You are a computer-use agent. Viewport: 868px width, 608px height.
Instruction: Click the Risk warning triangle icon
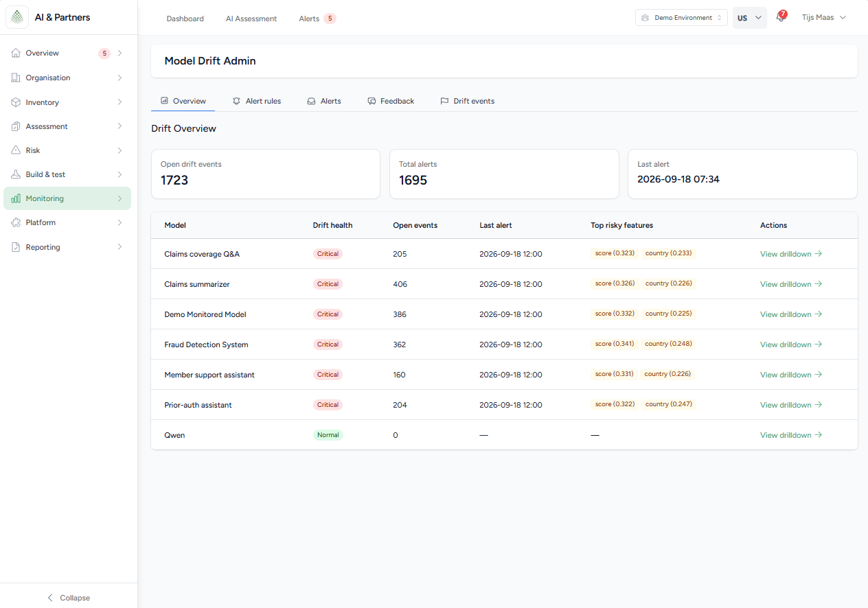point(16,150)
